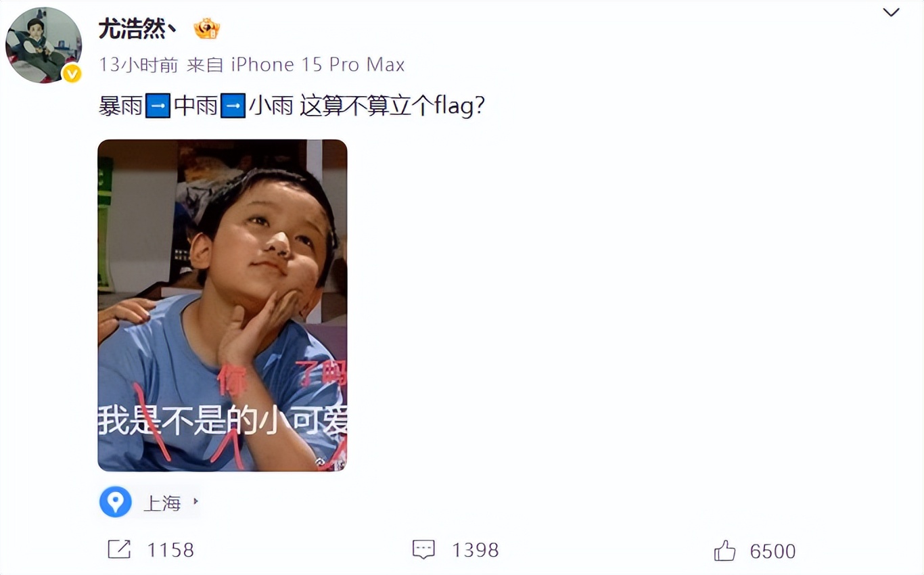
Task: Expand the small arrow beside 上海
Action: tap(195, 502)
